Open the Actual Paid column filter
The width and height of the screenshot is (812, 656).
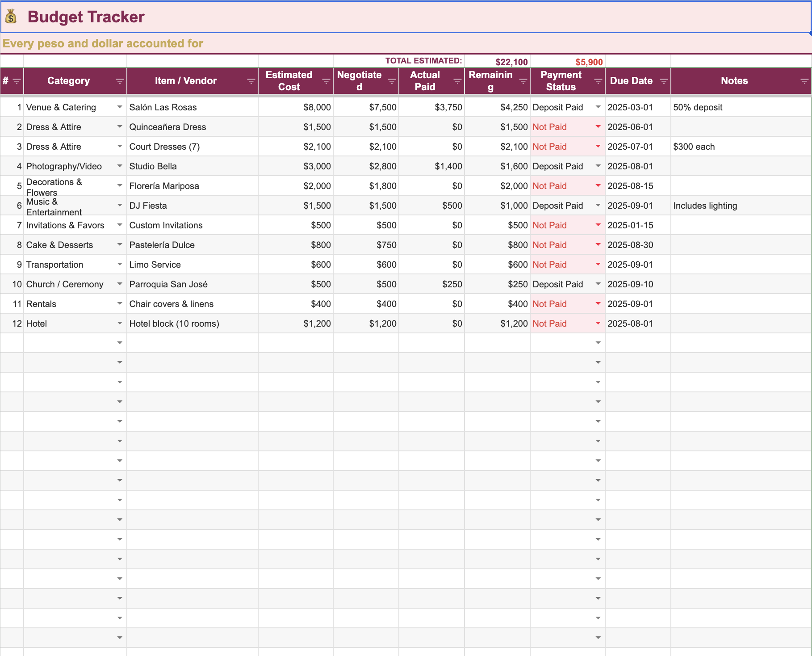tap(457, 81)
